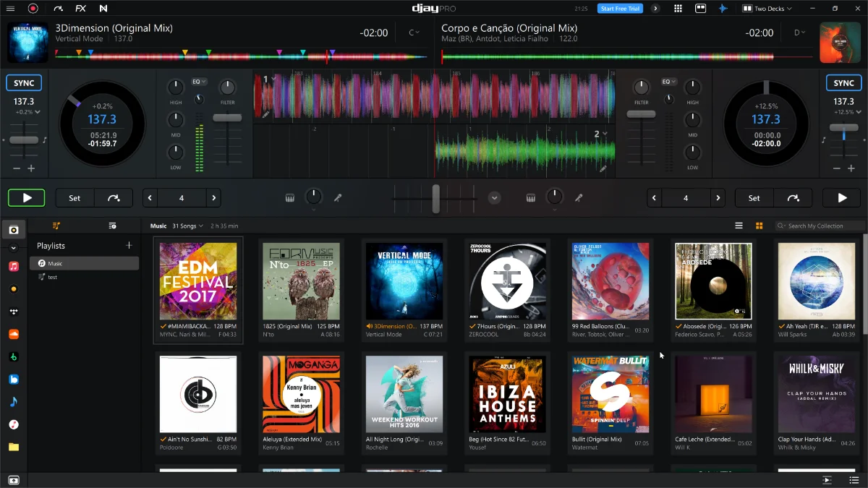Open the SoundCloud source in sidebar

pyautogui.click(x=13, y=334)
